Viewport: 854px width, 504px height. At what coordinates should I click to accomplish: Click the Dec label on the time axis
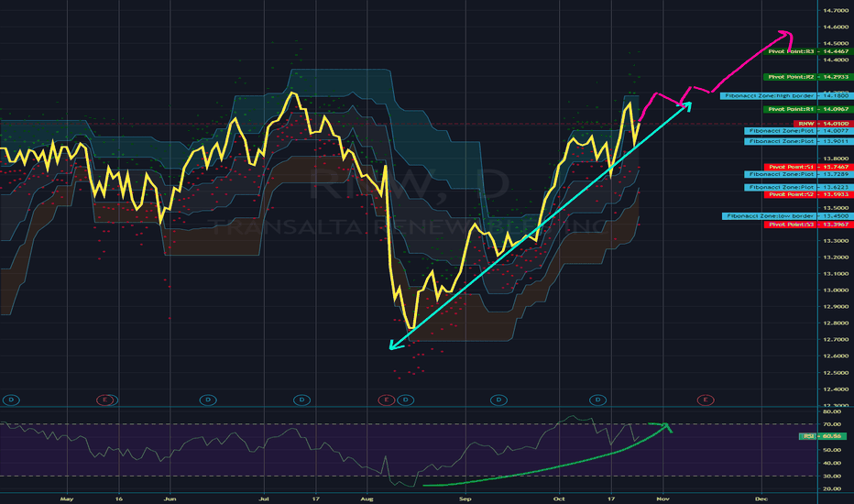coord(761,499)
